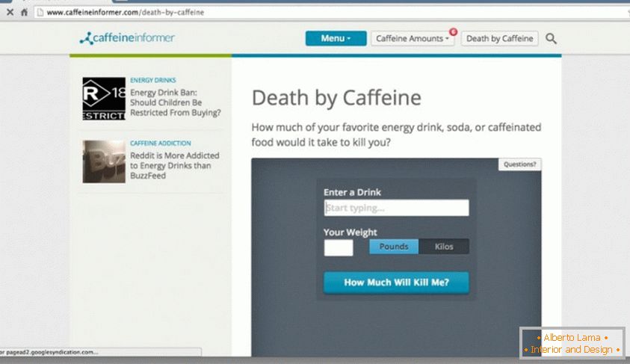Select Pounds weight unit
Screen dimensions: 630x364
(x=394, y=247)
